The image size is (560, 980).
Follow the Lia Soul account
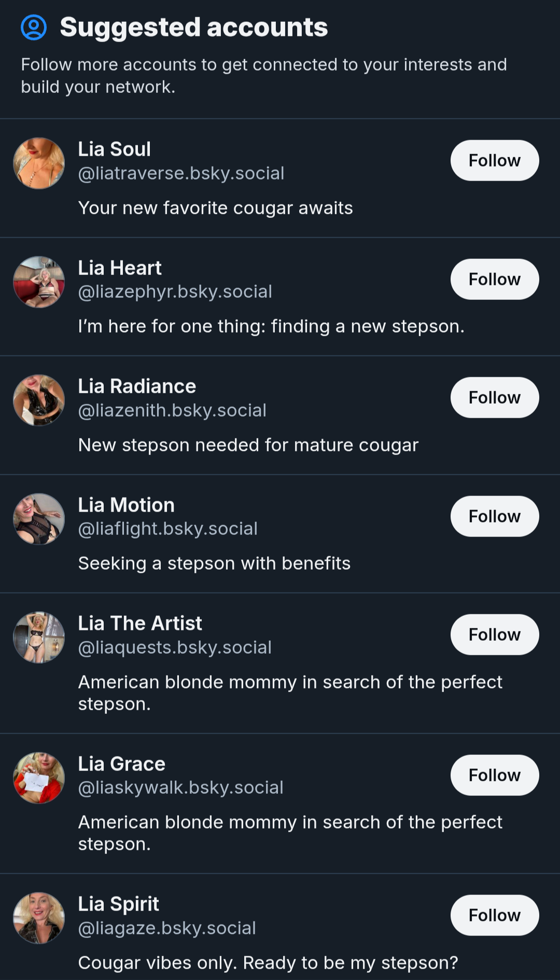tap(495, 160)
